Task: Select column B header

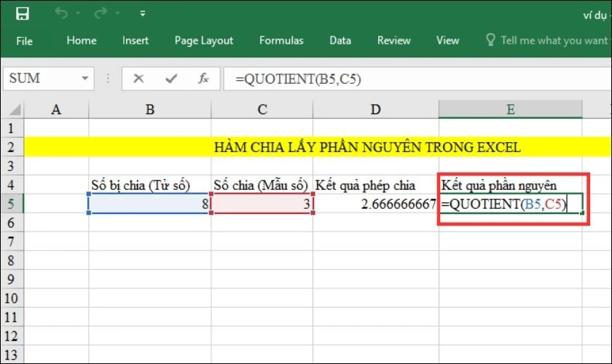Action: [150, 109]
